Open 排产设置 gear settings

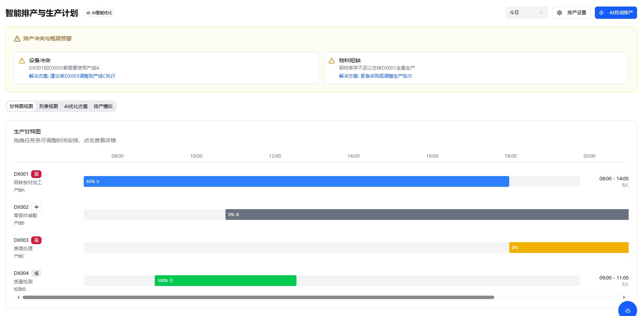pos(571,13)
